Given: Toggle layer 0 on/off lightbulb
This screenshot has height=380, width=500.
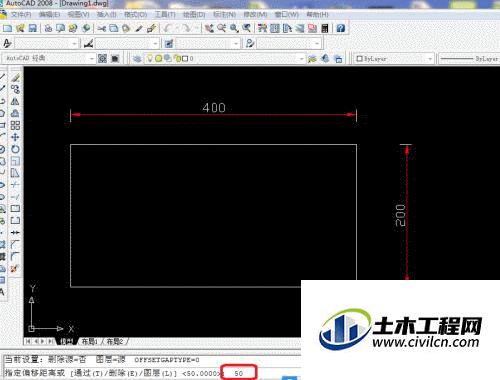Looking at the screenshot, I should point(150,59).
